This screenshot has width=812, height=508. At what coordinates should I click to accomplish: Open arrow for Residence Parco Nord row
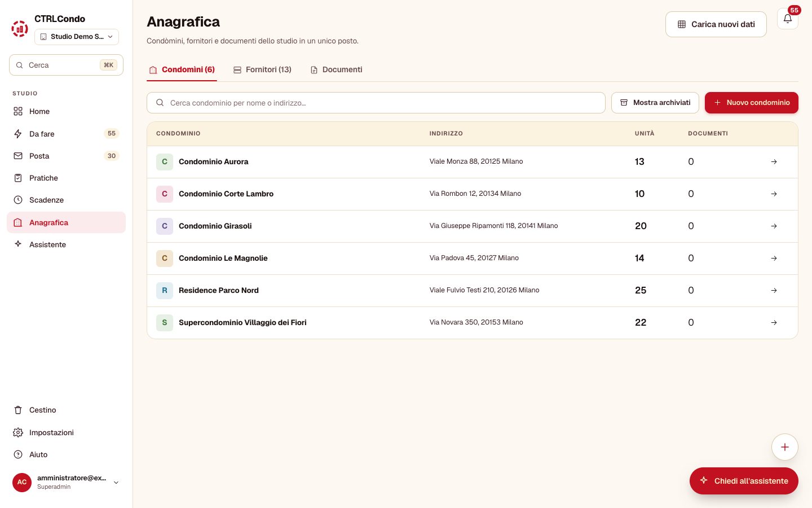(774, 291)
